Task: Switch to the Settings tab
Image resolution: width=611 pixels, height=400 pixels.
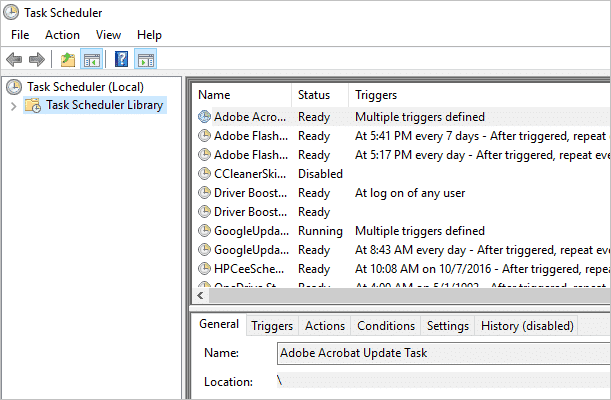Action: pos(448,326)
